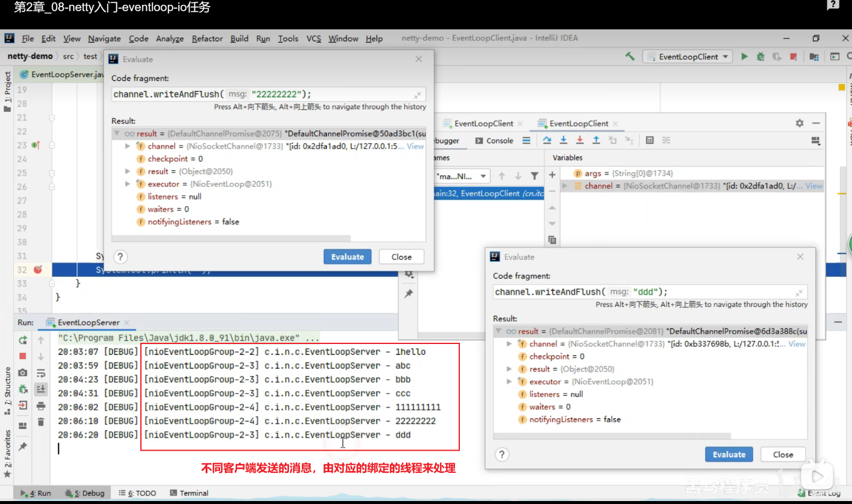Open the Navigate menu
The width and height of the screenshot is (852, 504).
[104, 38]
